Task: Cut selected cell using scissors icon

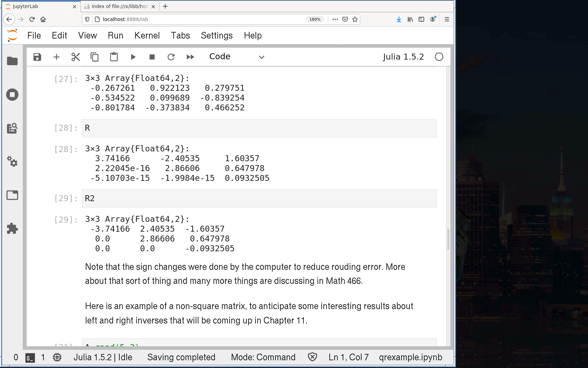Action: click(76, 57)
